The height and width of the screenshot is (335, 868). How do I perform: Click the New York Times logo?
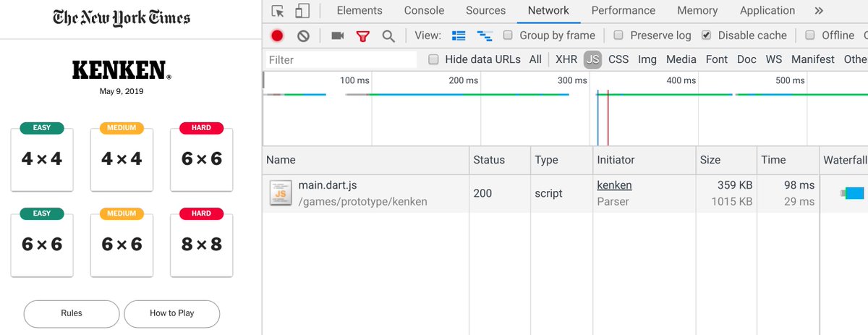click(122, 18)
